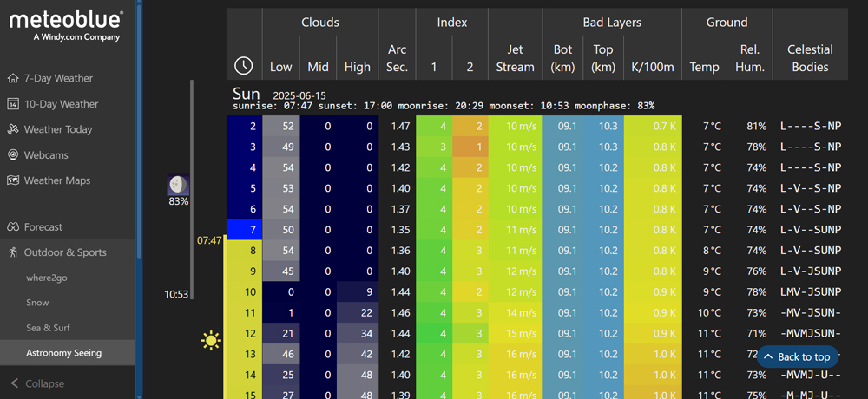Click the Weather Maps map icon

point(13,180)
